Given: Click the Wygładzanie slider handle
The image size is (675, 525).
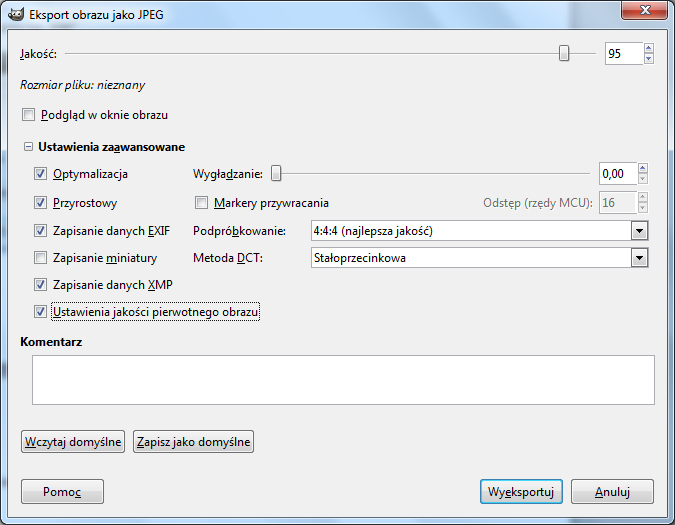Looking at the screenshot, I should 276,173.
